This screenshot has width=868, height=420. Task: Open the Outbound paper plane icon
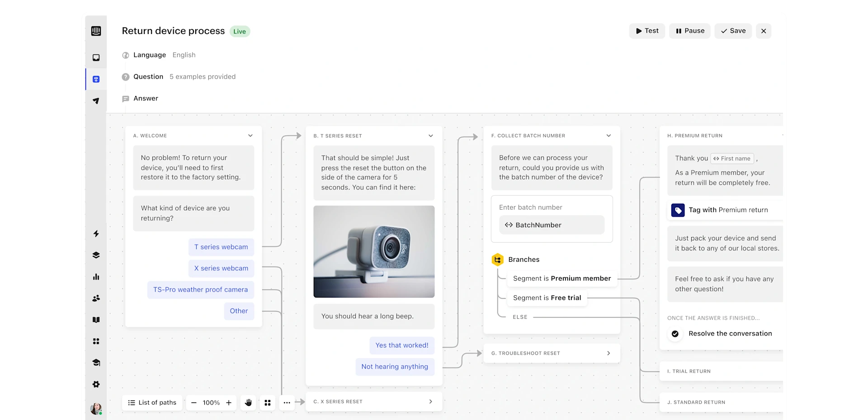[96, 101]
